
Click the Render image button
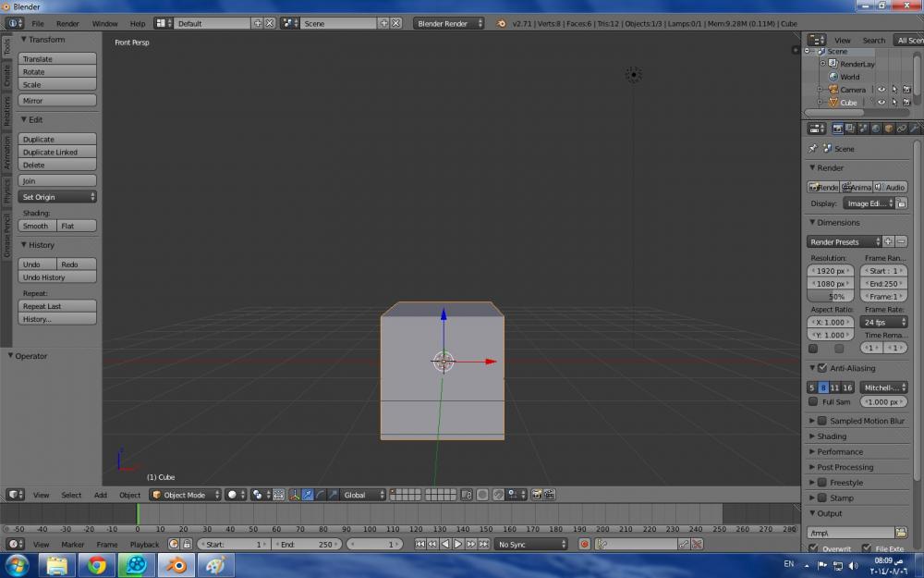click(824, 187)
